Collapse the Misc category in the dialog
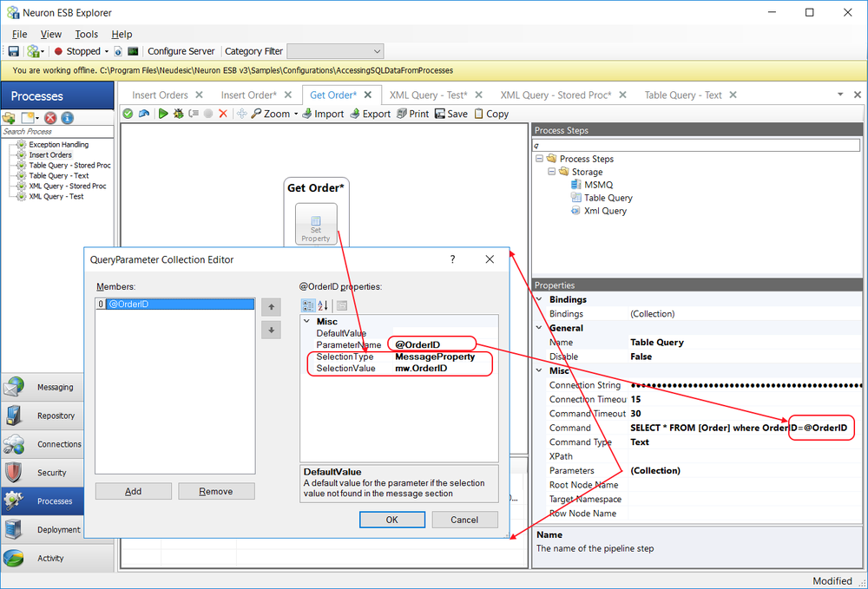Screen dimensions: 868x589 click(307, 321)
